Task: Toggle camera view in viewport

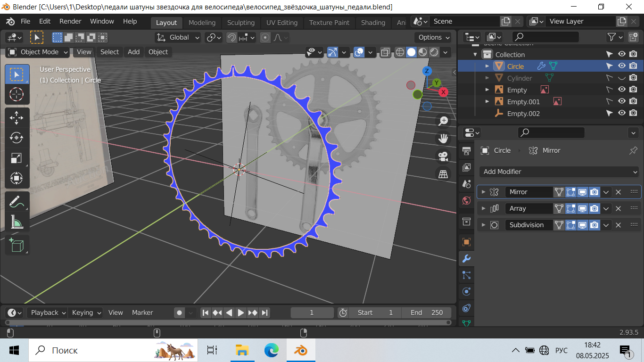Action: click(x=443, y=156)
